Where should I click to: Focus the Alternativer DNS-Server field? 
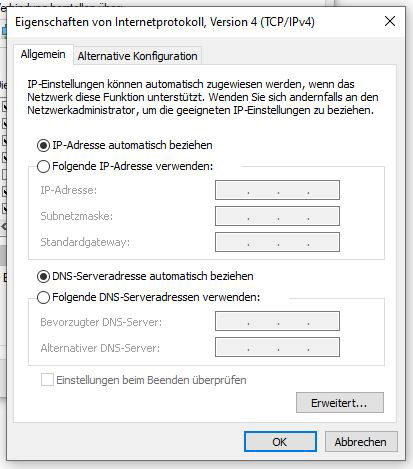tap(277, 347)
